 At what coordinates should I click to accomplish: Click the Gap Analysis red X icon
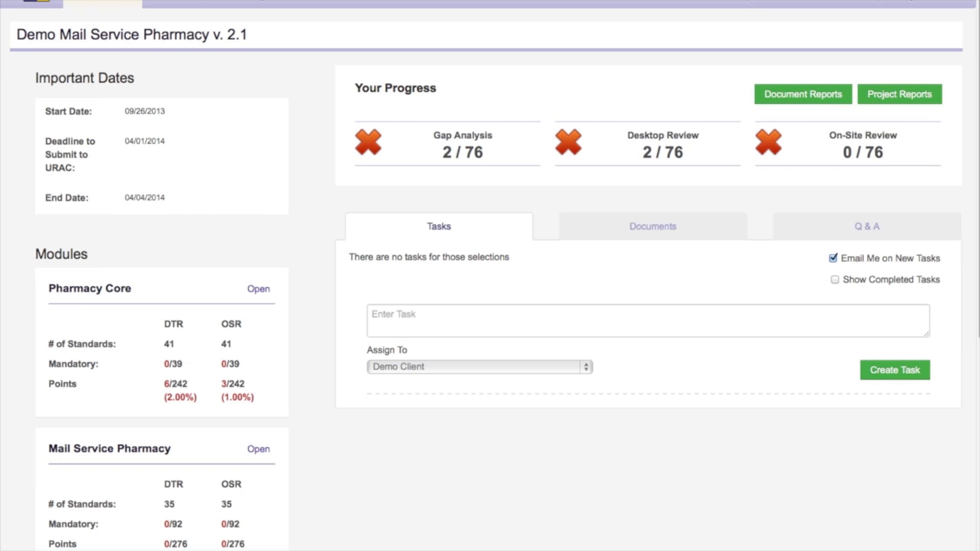coord(368,142)
